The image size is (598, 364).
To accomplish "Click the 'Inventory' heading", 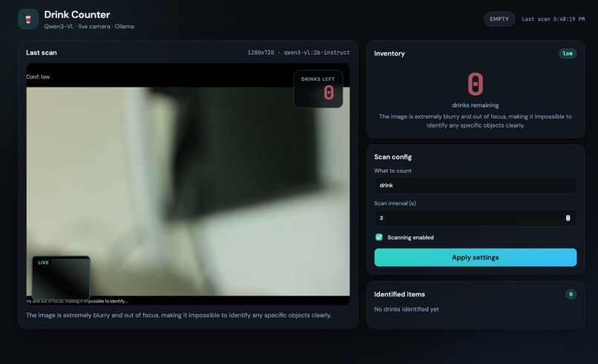I will 390,53.
